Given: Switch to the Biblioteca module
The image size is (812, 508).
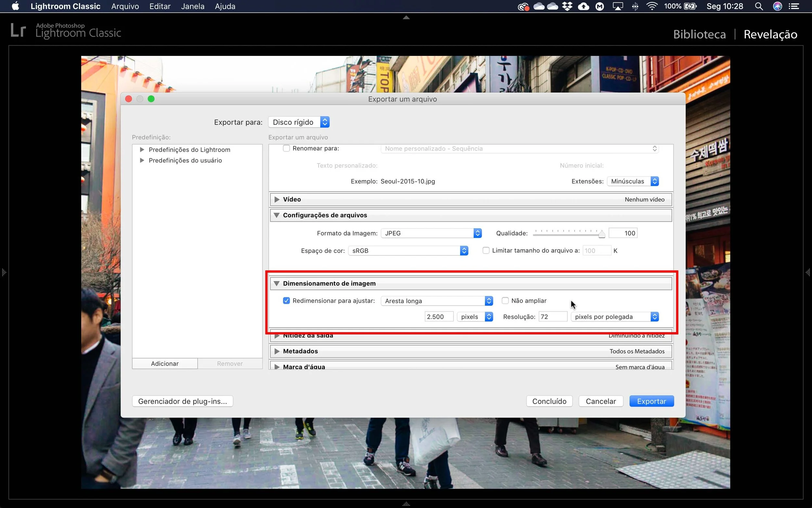Looking at the screenshot, I should pyautogui.click(x=699, y=34).
